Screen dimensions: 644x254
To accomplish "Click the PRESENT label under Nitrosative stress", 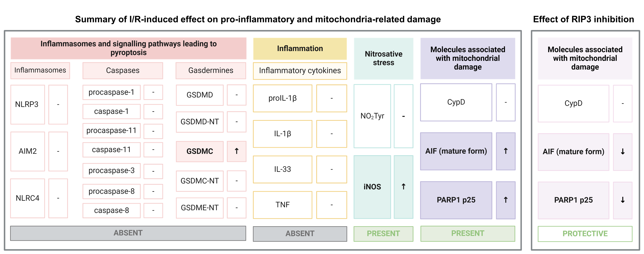I will [x=383, y=234].
